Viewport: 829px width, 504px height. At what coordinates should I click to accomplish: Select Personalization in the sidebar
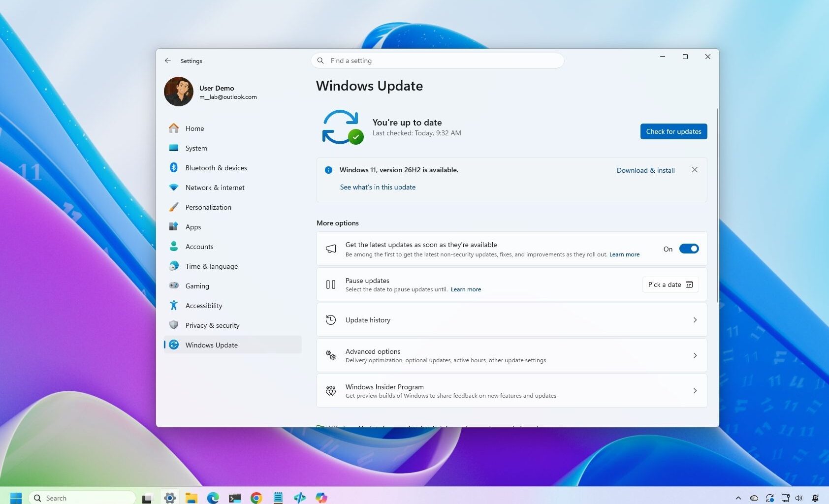click(x=232, y=207)
